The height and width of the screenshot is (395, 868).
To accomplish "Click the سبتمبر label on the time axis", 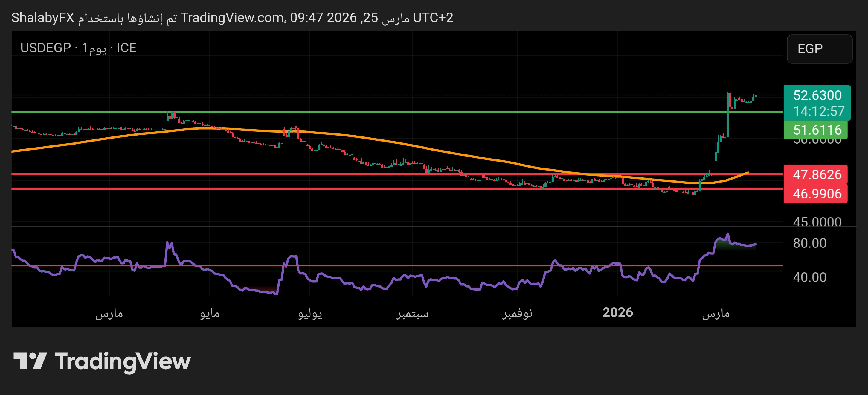I will pyautogui.click(x=412, y=313).
